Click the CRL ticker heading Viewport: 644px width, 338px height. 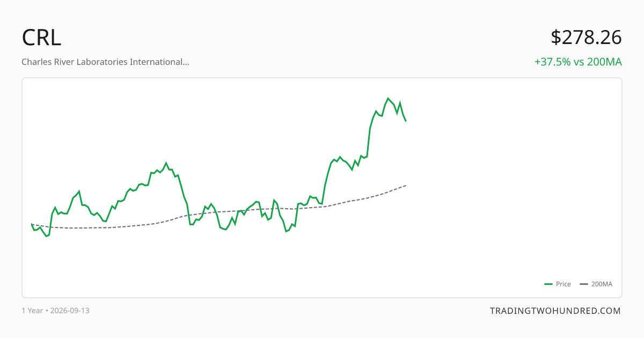click(41, 38)
